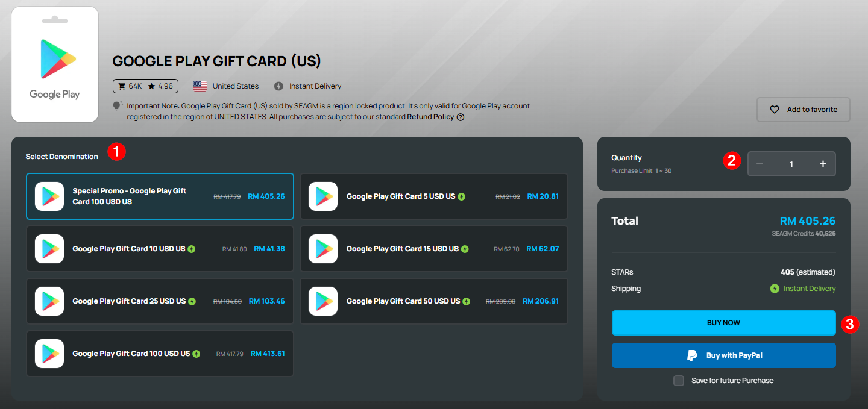
Task: Choose Google Play Gift Card 25 USD
Action: 160,301
